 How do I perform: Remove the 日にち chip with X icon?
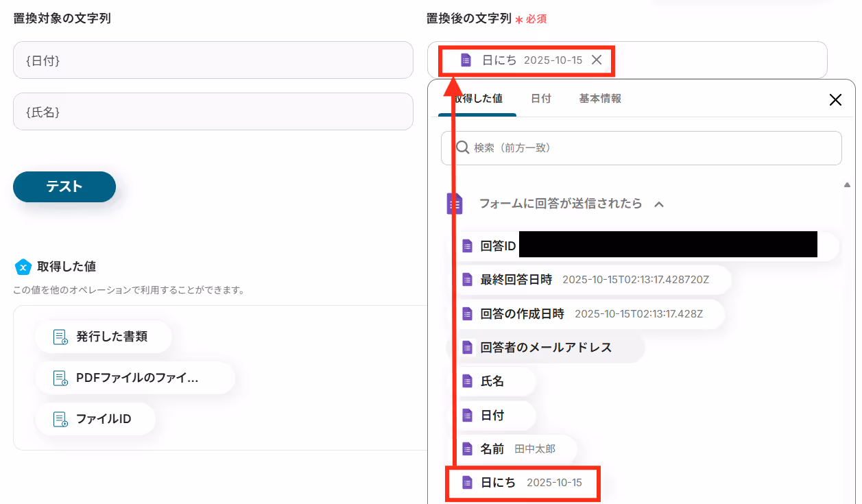[x=597, y=60]
